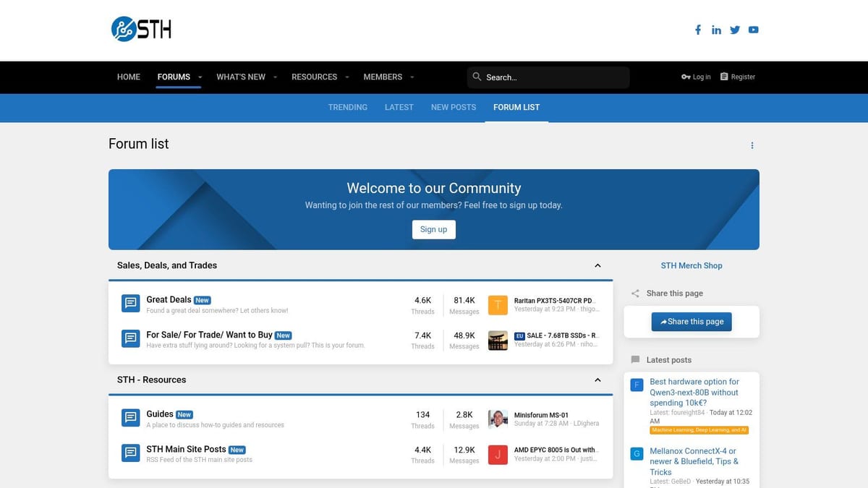Switch to the Latest tab
868x488 pixels.
399,107
